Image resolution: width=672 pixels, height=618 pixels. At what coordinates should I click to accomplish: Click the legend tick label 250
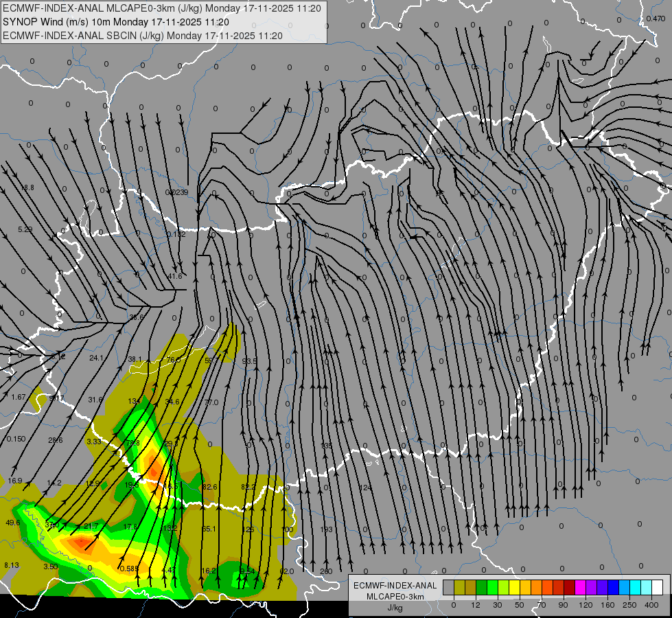click(629, 605)
